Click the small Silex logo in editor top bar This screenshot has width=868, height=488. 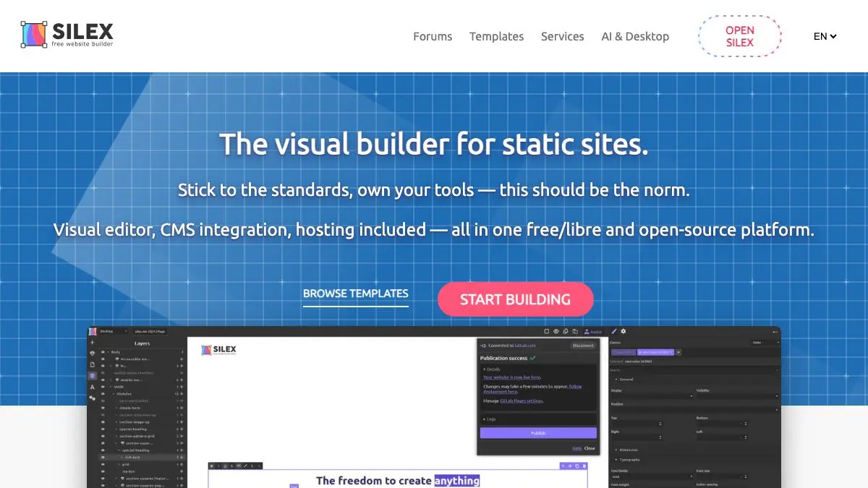[93, 331]
